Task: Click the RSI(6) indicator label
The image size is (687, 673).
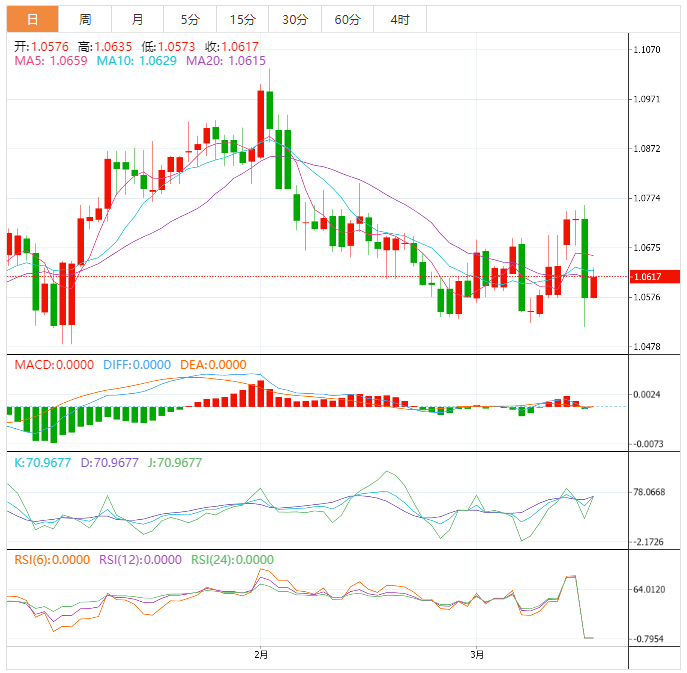Action: click(52, 560)
